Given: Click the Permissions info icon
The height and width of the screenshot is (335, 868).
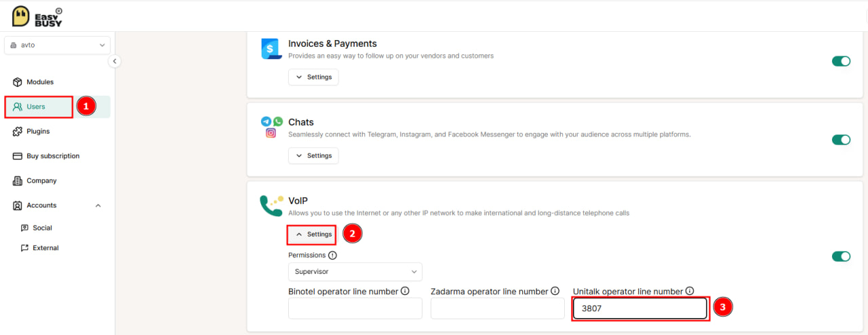Looking at the screenshot, I should (332, 256).
